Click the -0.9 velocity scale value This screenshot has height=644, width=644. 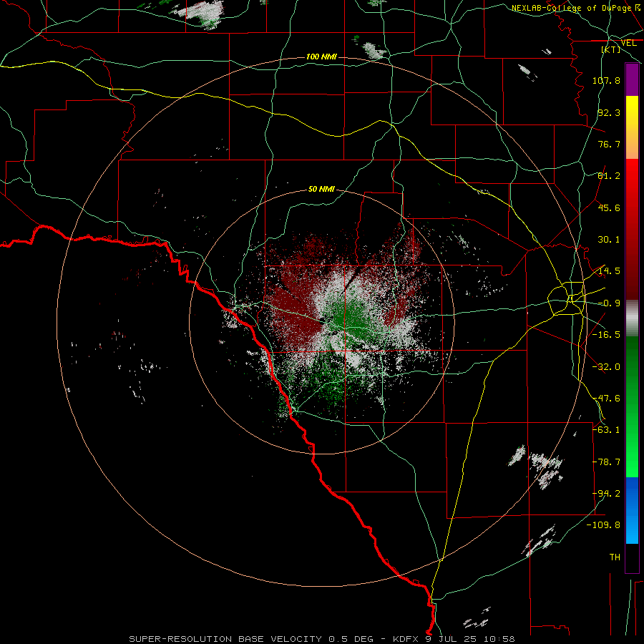609,303
